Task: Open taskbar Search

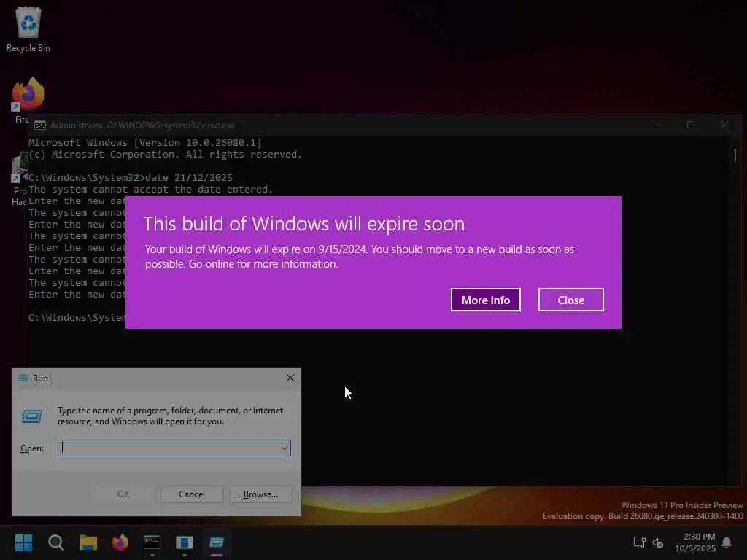Action: pyautogui.click(x=55, y=542)
